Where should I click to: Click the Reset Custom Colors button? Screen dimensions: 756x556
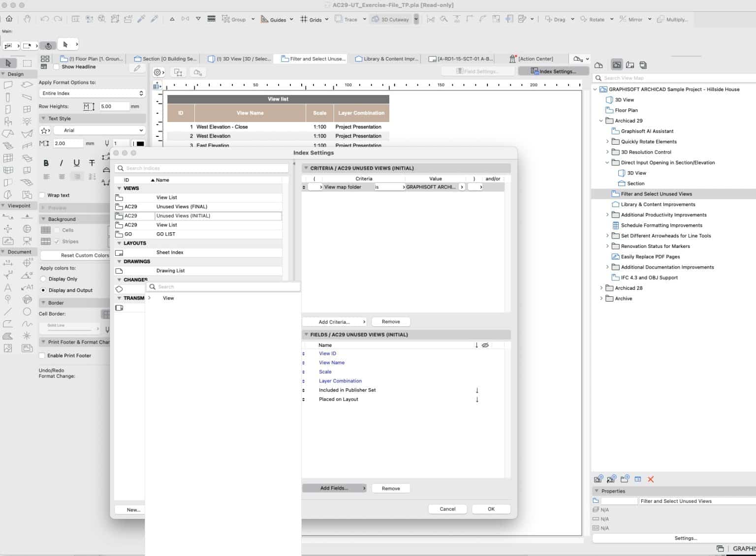[x=75, y=255]
